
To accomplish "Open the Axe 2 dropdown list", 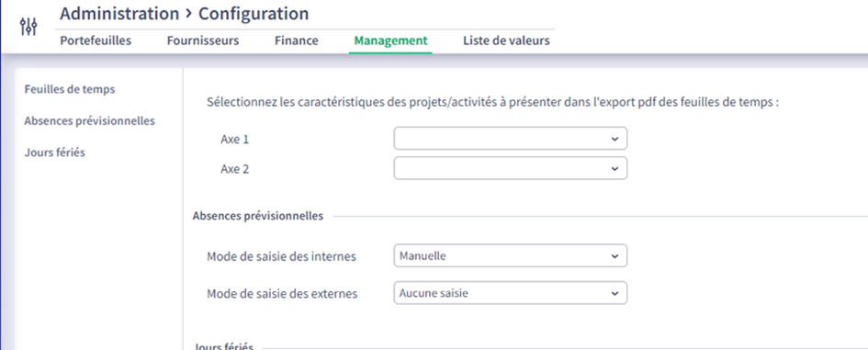I will pyautogui.click(x=511, y=168).
